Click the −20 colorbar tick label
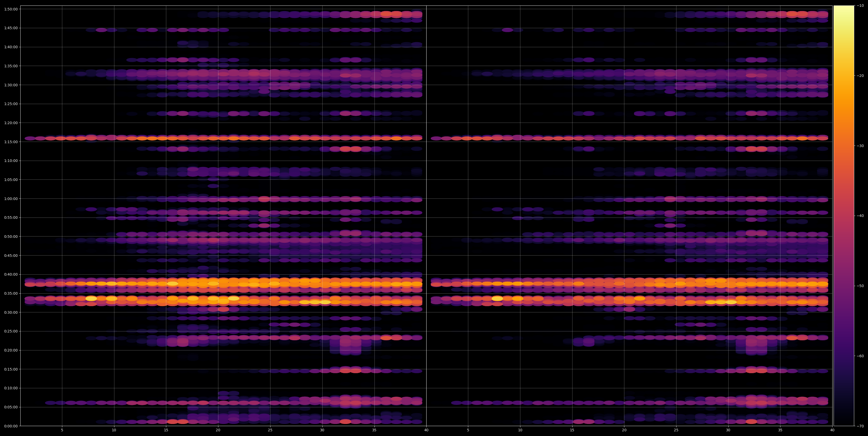This screenshot has height=436, width=868. [860, 76]
